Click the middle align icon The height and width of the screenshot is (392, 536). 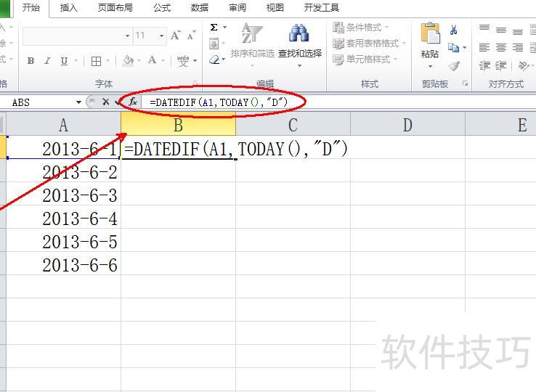pyautogui.click(x=501, y=30)
